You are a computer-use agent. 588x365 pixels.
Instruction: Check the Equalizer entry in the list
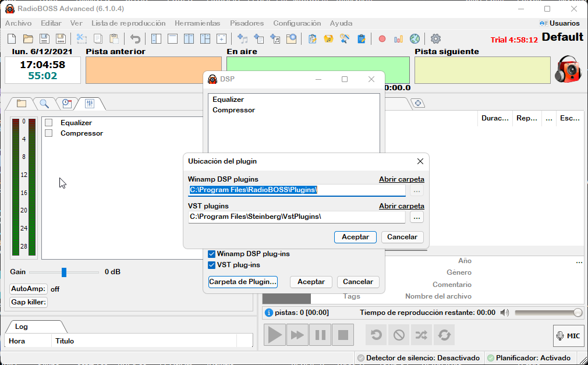(48, 122)
